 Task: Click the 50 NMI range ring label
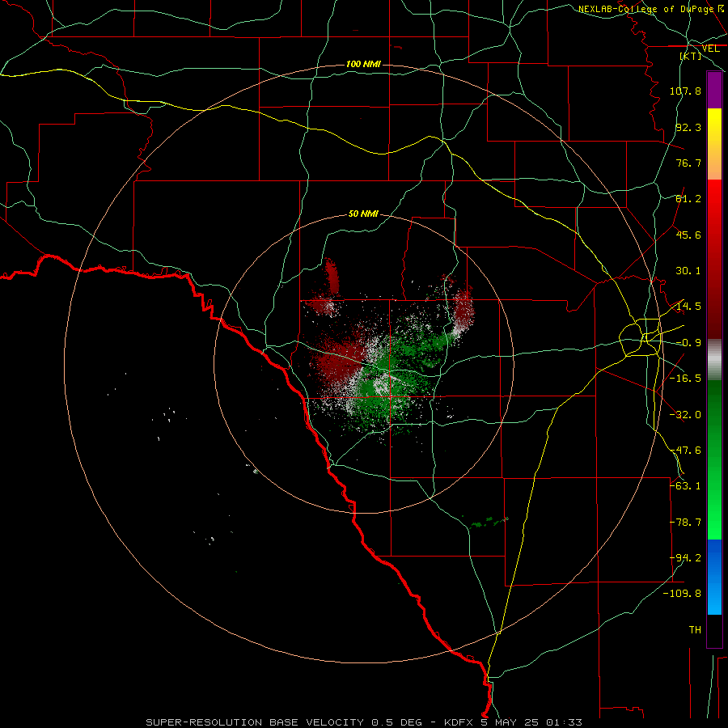pyautogui.click(x=363, y=214)
